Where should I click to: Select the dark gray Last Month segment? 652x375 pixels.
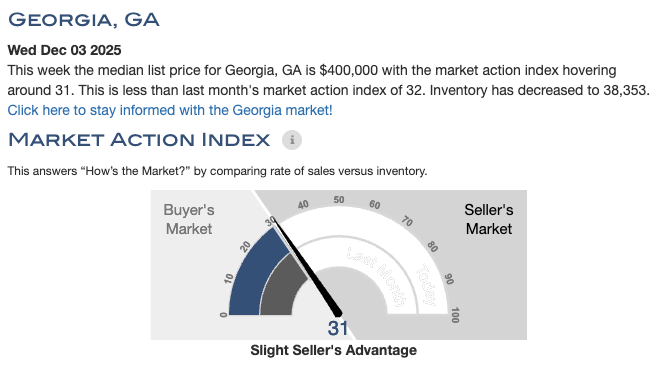(x=279, y=289)
